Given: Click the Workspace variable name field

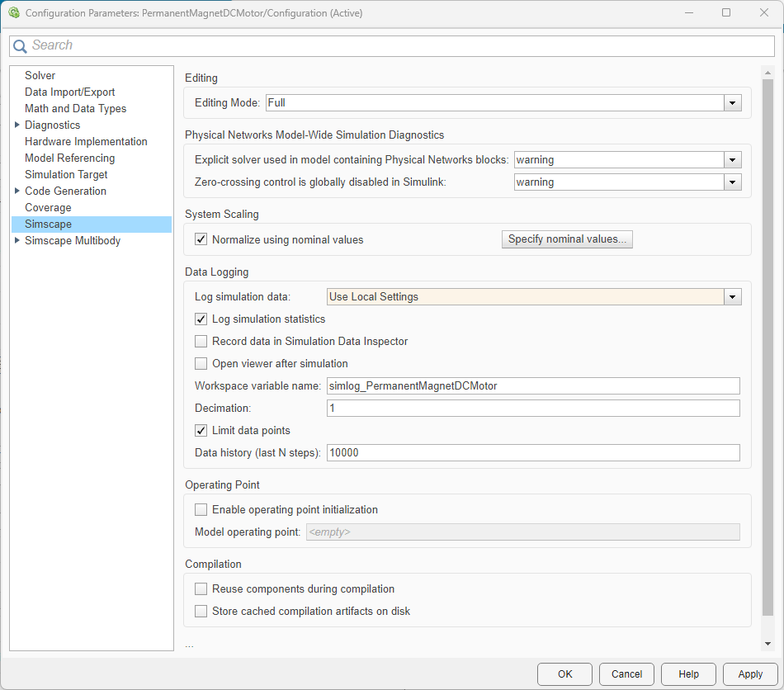Looking at the screenshot, I should pos(533,386).
